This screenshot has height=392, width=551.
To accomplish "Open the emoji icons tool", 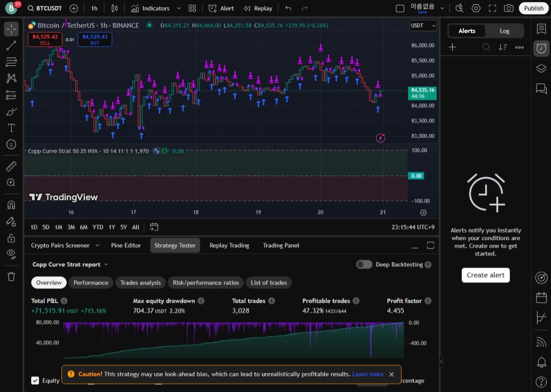I will point(11,144).
